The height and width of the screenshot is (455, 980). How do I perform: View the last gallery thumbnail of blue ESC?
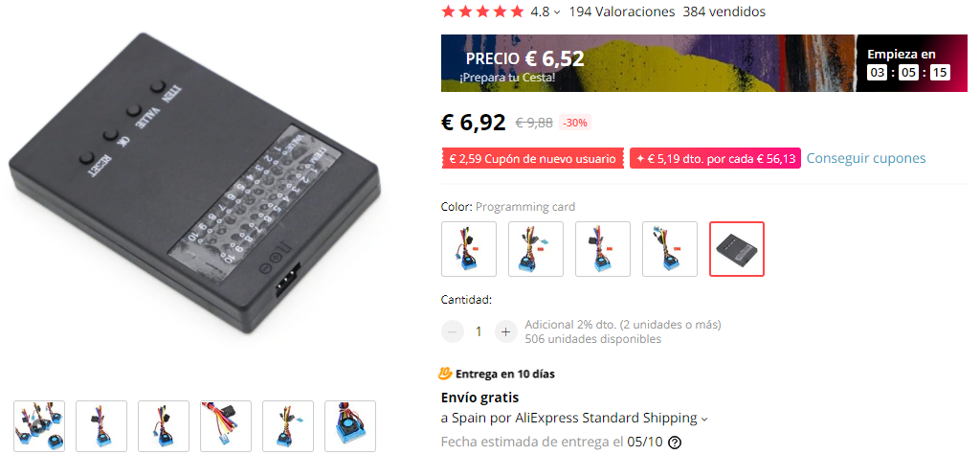350,426
